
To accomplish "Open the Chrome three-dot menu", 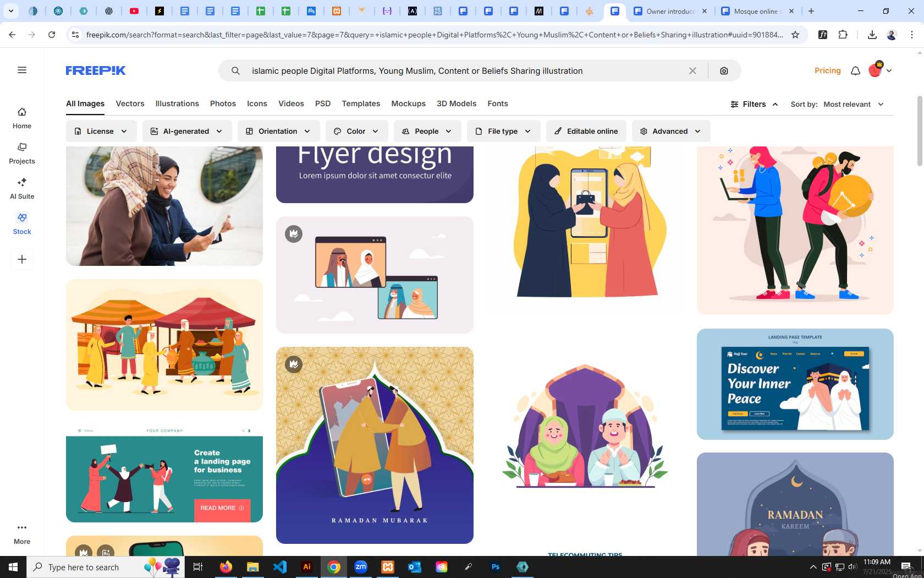I will (x=912, y=35).
